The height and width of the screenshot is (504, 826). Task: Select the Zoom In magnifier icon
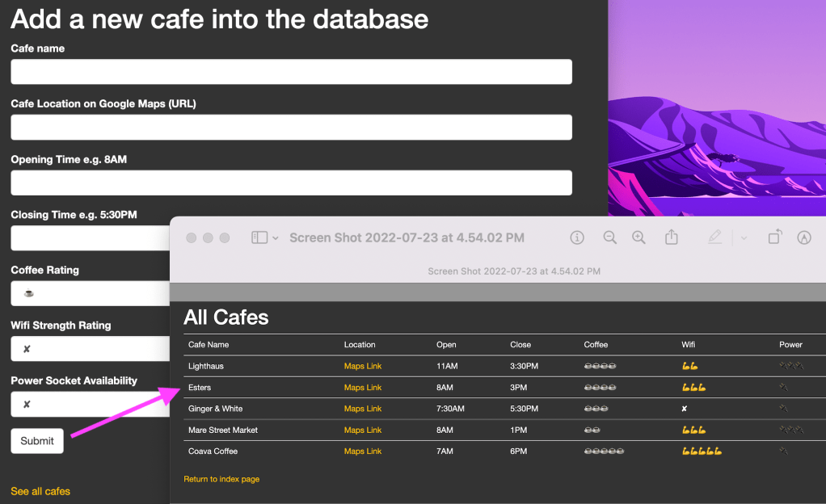click(x=638, y=237)
